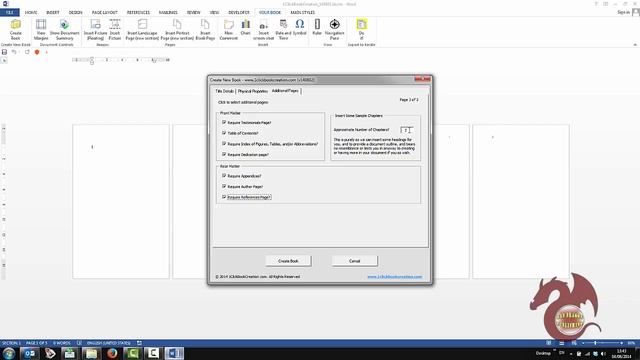Toggle Require Author Page checkbox

point(224,186)
